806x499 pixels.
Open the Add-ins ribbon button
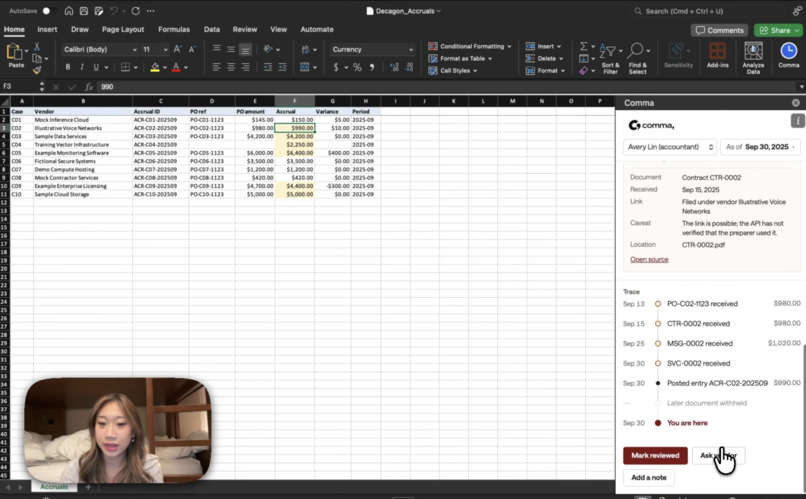coord(717,54)
